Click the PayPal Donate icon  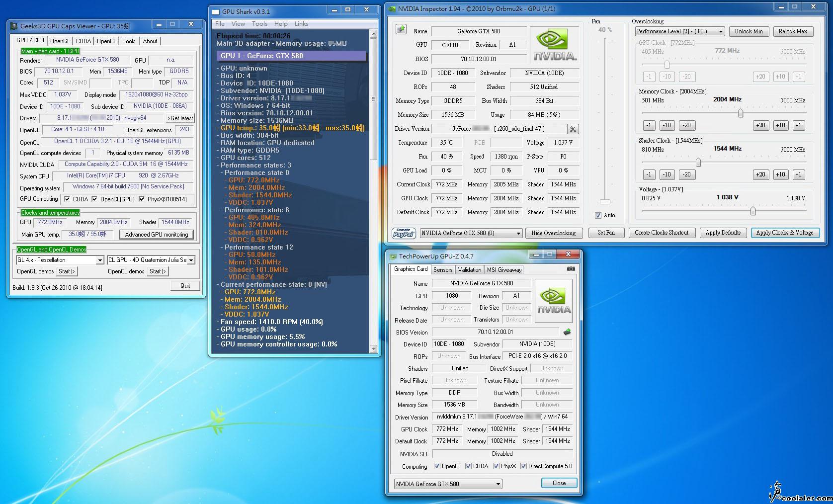(404, 233)
